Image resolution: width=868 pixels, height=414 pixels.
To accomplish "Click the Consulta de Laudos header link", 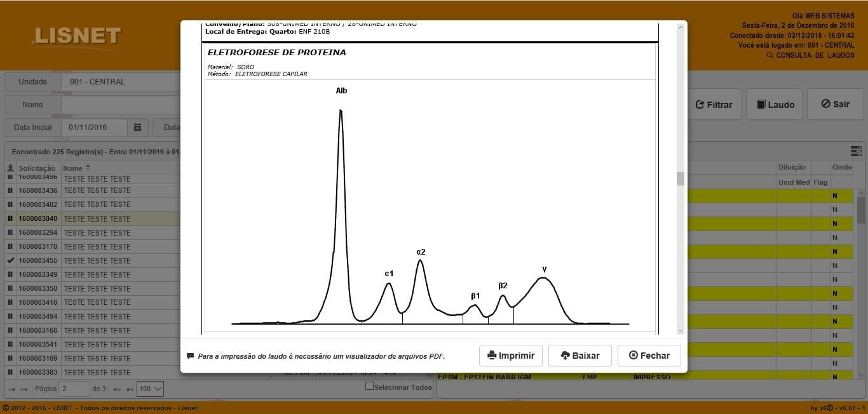I will (x=815, y=55).
